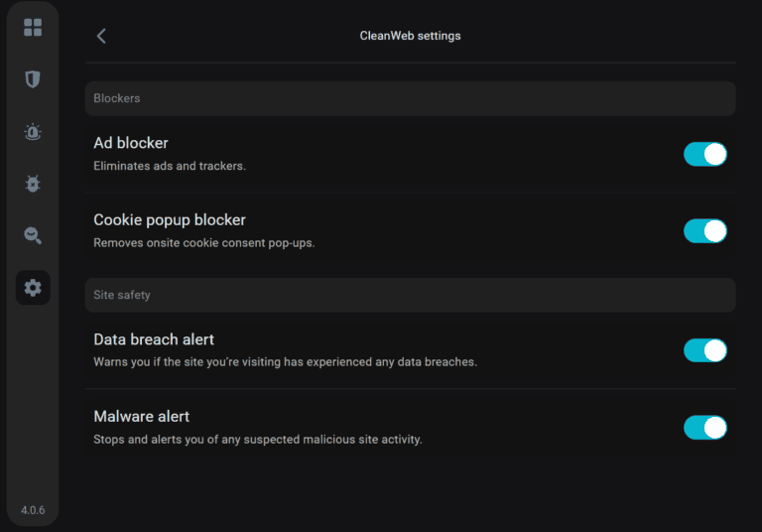Click the 'Eliminates ads and trackers' description
This screenshot has width=762, height=532.
(x=170, y=166)
